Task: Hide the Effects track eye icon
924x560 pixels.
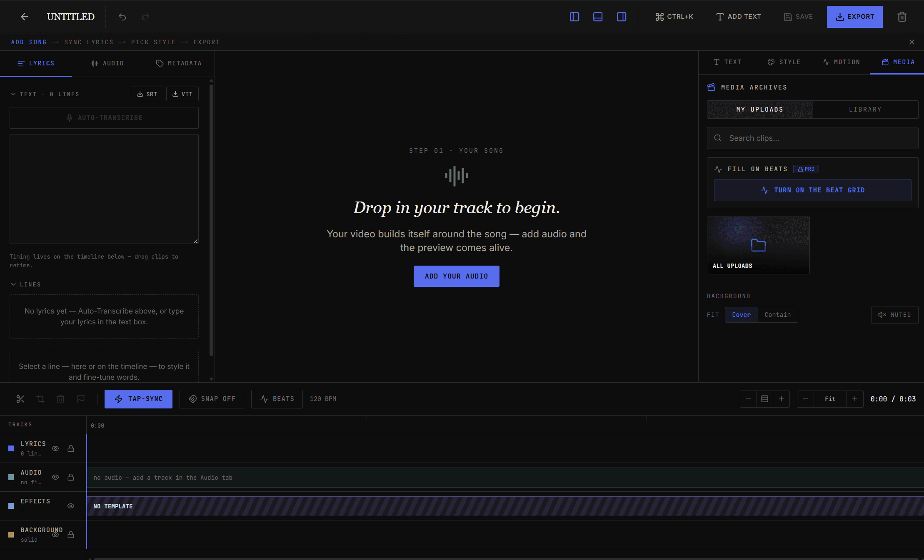Action: pos(71,506)
